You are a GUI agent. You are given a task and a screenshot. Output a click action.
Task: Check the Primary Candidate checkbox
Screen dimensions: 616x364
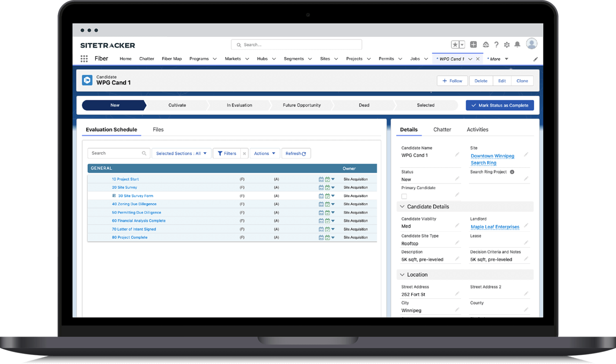pyautogui.click(x=404, y=196)
